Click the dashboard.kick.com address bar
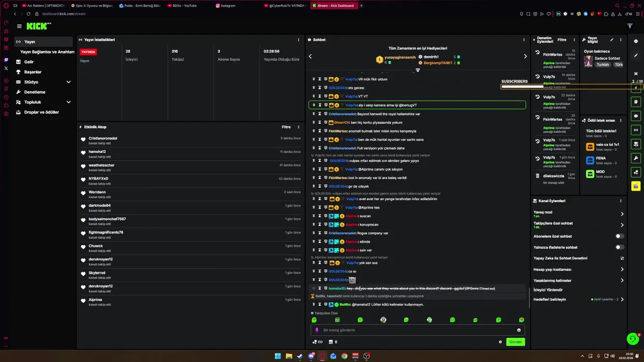 pyautogui.click(x=64, y=14)
